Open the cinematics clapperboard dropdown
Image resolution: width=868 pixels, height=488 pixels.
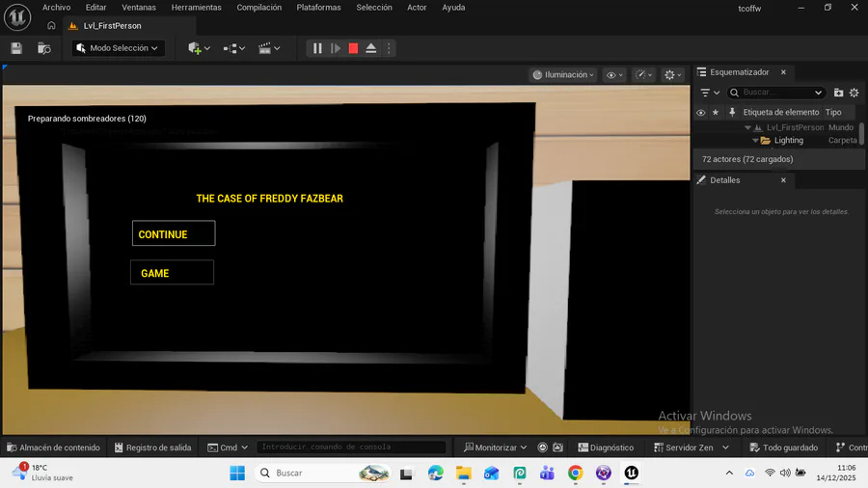point(269,48)
